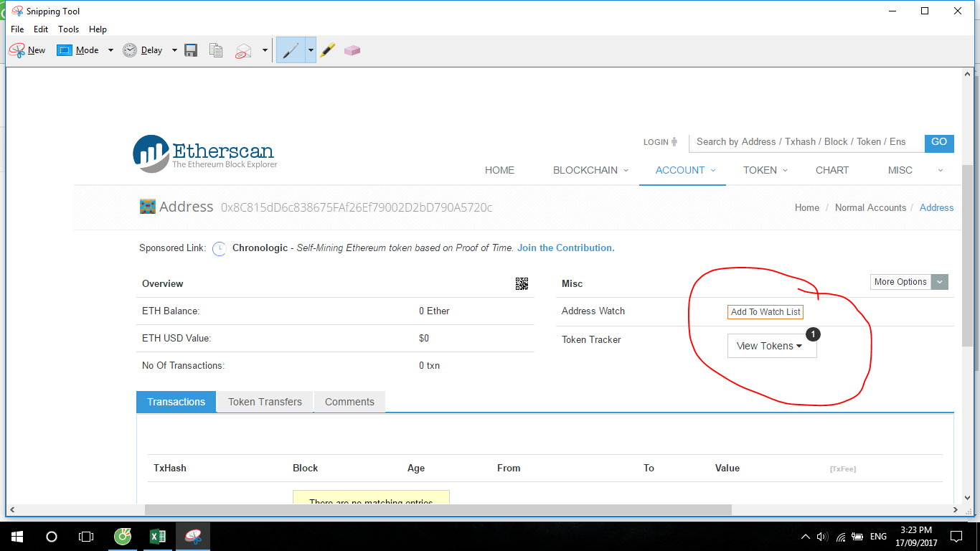Expand the View Tokens dropdown
The width and height of the screenshot is (980, 551).
click(x=772, y=346)
